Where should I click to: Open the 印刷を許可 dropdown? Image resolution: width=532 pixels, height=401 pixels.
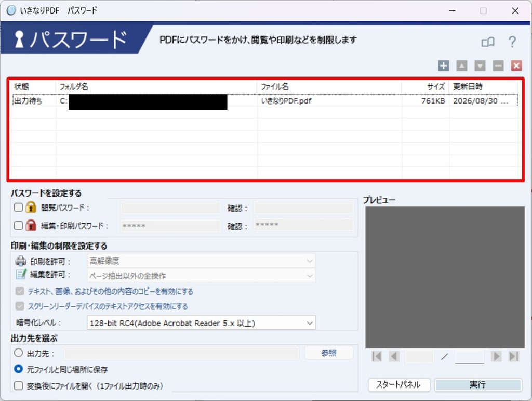(201, 261)
